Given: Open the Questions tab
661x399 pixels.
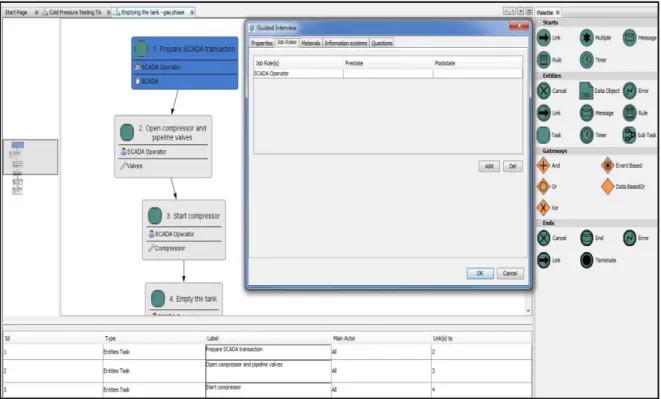Looking at the screenshot, I should coord(382,43).
